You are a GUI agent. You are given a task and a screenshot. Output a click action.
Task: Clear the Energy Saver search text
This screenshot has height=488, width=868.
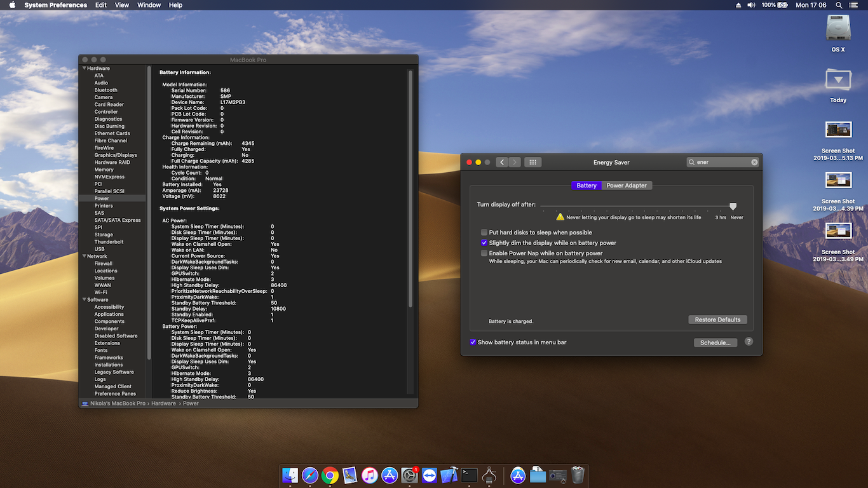click(754, 162)
